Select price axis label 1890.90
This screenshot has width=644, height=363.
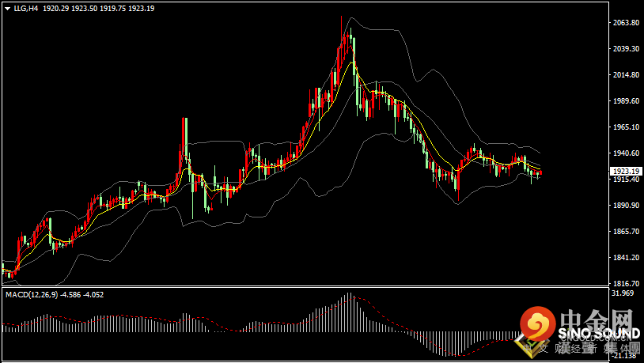(626, 206)
